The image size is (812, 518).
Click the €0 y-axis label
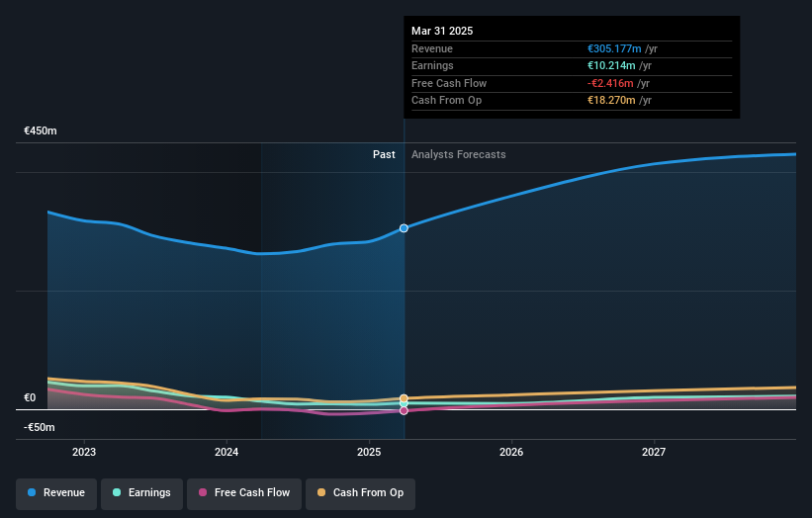(x=30, y=397)
